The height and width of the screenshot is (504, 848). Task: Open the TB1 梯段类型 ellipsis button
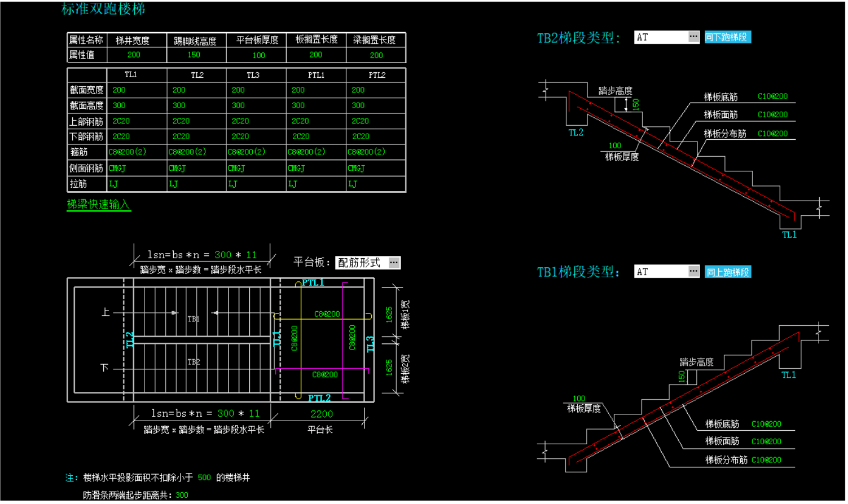[693, 272]
